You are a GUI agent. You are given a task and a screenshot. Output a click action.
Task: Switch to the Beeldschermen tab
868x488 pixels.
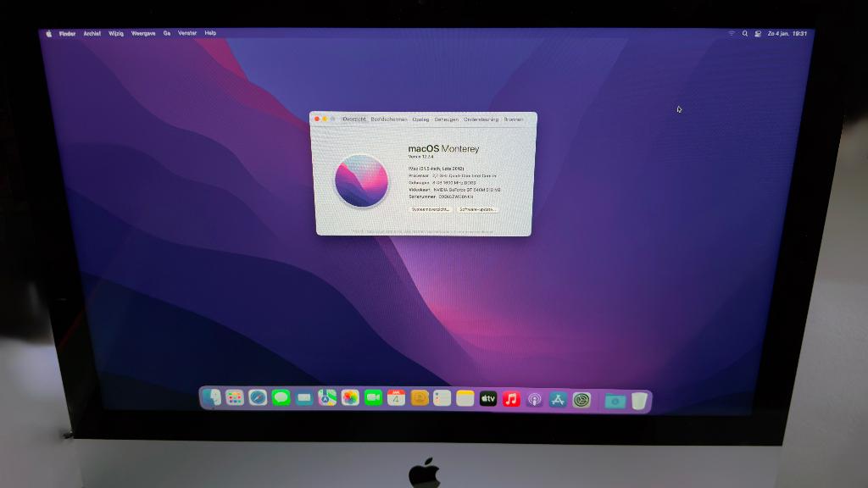point(388,119)
